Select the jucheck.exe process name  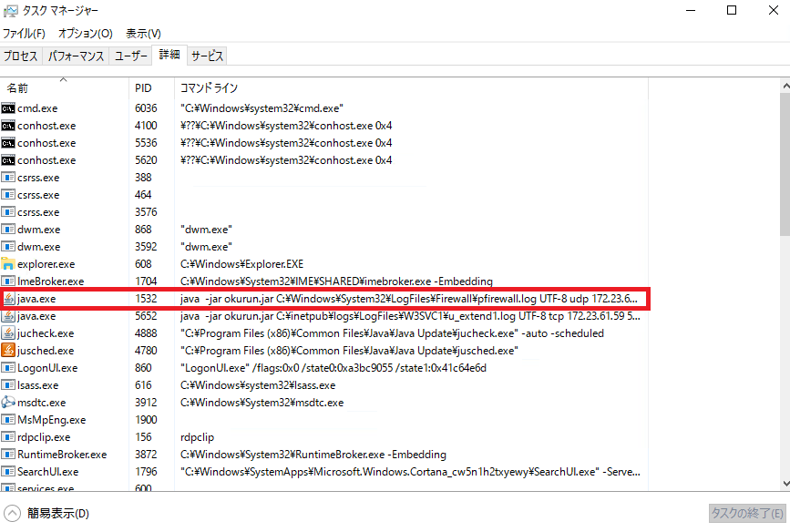click(46, 333)
